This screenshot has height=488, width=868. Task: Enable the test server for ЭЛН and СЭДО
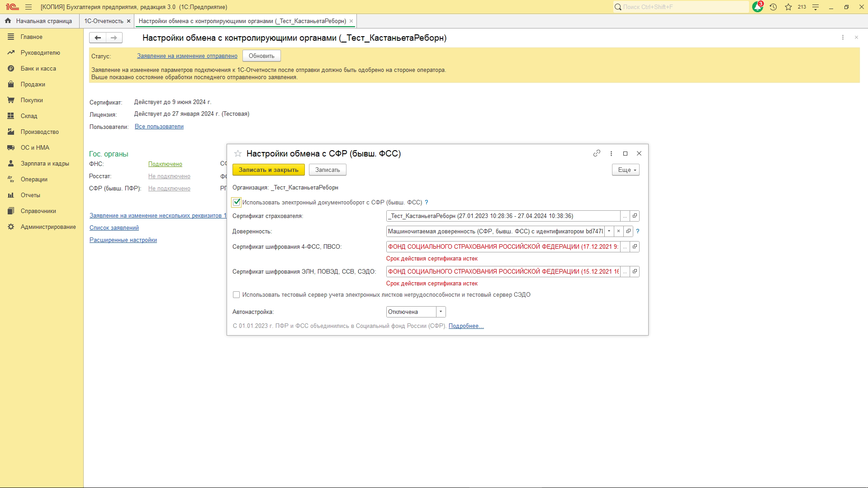(x=236, y=295)
